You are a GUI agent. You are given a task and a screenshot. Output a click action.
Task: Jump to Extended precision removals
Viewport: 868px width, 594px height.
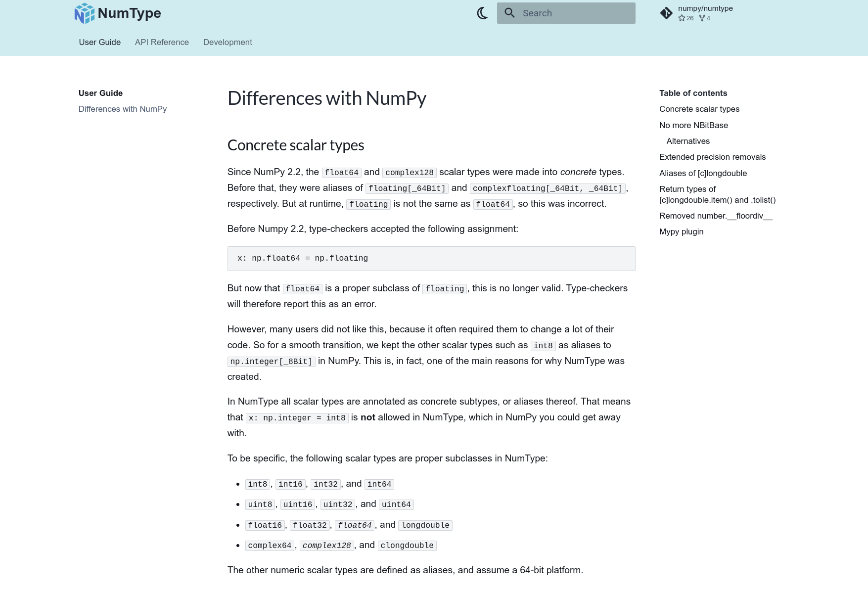712,157
